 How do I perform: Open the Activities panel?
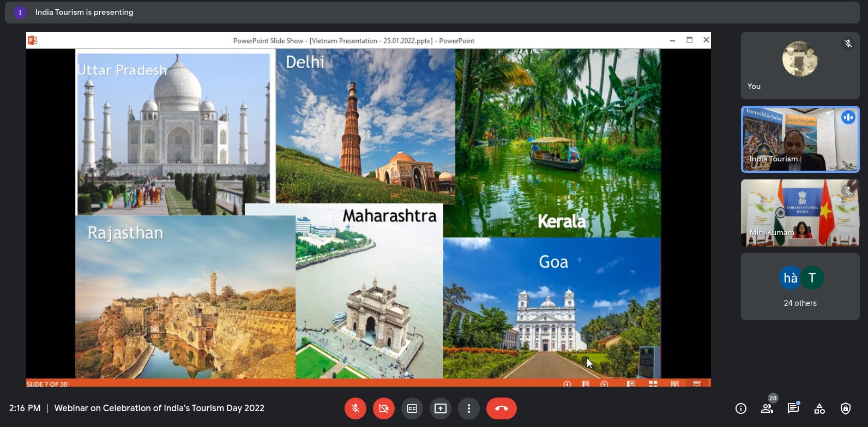(x=819, y=408)
